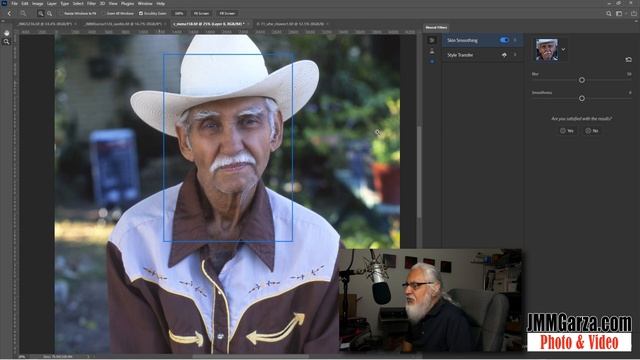Switch to the last document tab
Image resolution: width=640 pixels, height=360 pixels.
point(292,24)
